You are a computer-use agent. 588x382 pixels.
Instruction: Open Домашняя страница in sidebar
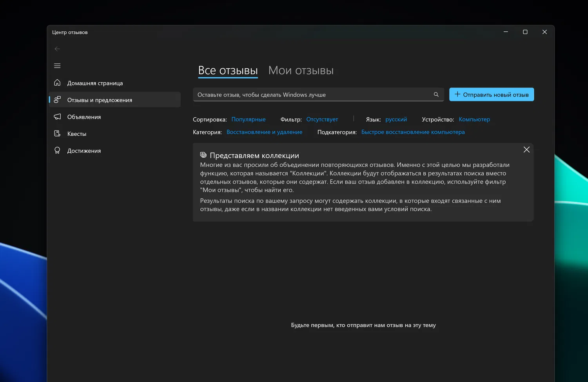tap(115, 83)
